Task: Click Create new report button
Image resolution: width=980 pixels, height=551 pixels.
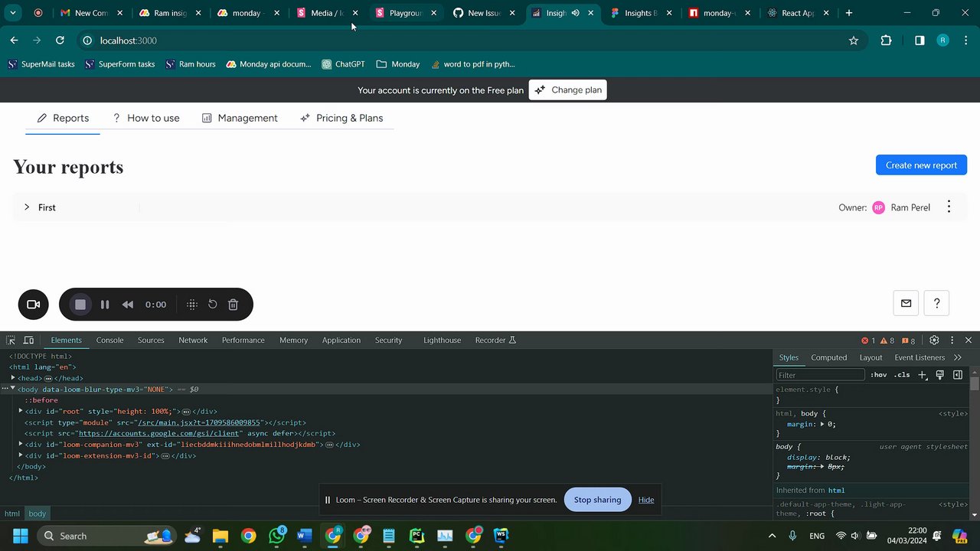Action: pyautogui.click(x=921, y=165)
